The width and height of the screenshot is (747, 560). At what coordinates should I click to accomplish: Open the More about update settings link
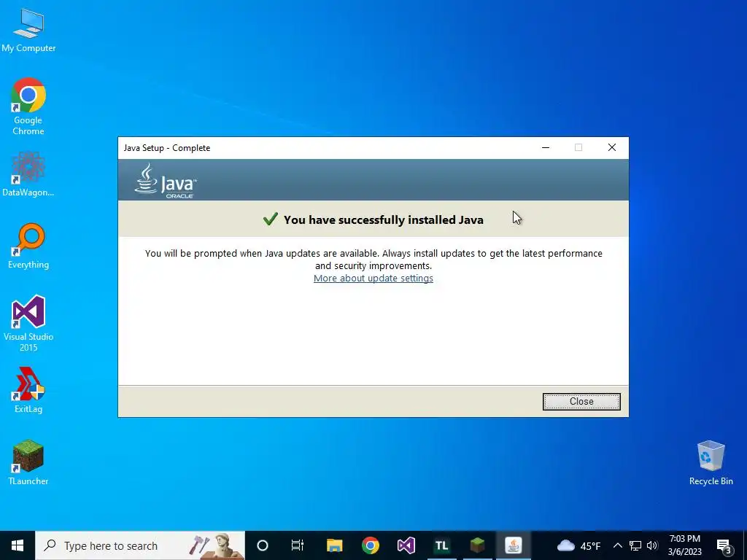373,278
